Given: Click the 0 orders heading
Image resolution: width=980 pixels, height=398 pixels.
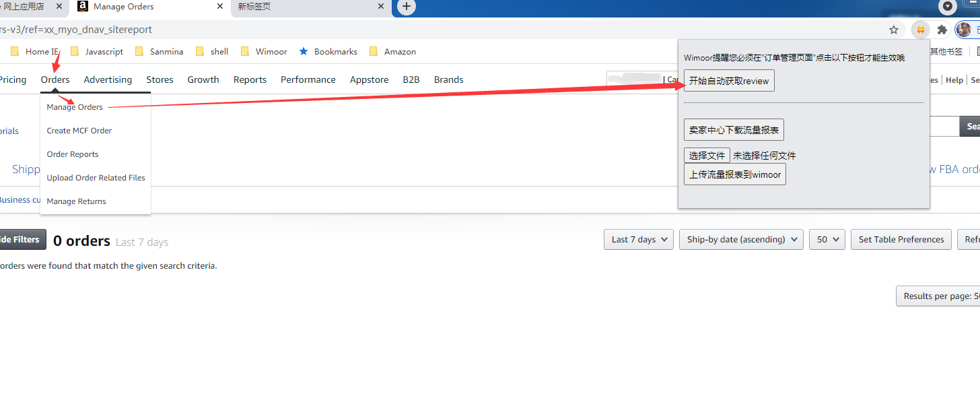Looking at the screenshot, I should tap(81, 241).
